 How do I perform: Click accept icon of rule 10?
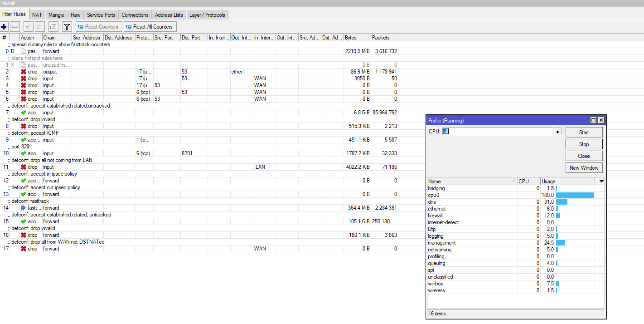click(24, 153)
